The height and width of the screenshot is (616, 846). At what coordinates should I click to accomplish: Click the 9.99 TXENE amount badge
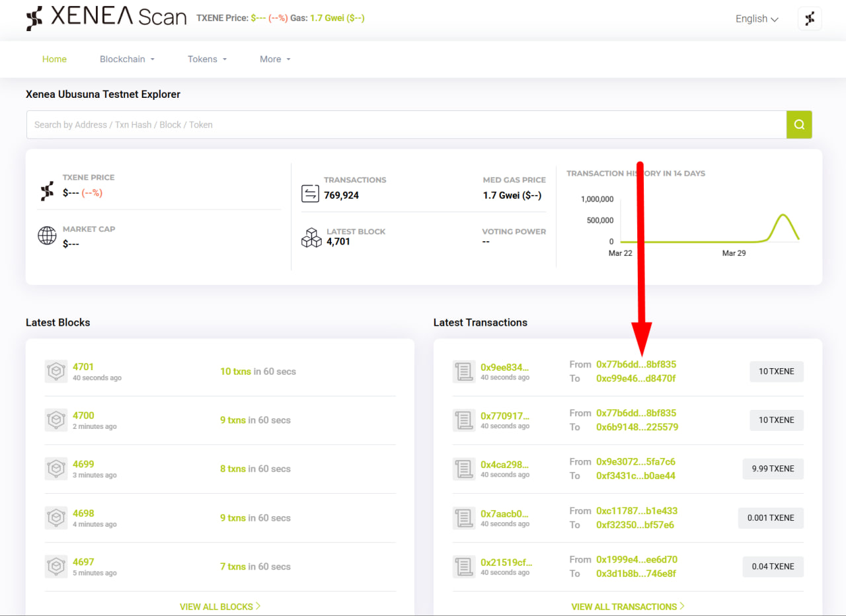pos(773,469)
